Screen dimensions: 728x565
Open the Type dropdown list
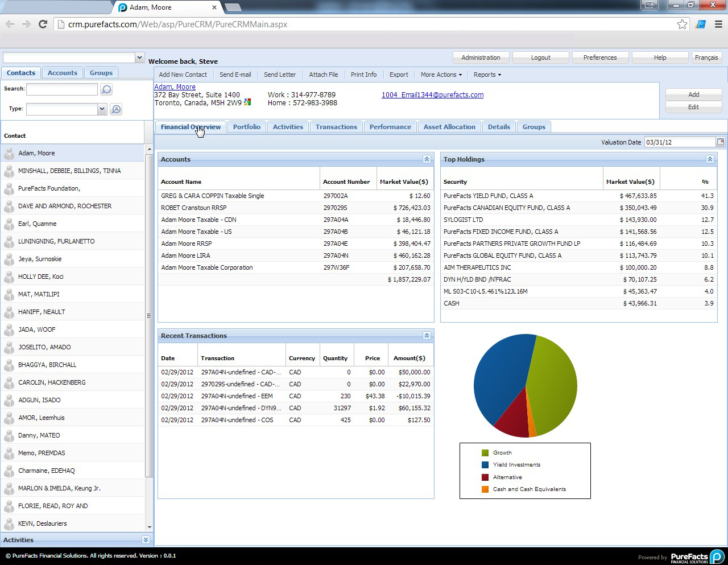coord(102,109)
